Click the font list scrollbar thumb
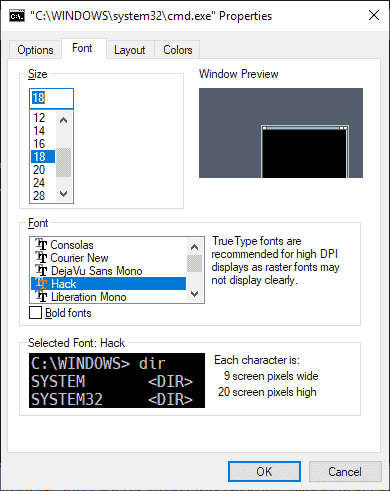 pos(194,264)
